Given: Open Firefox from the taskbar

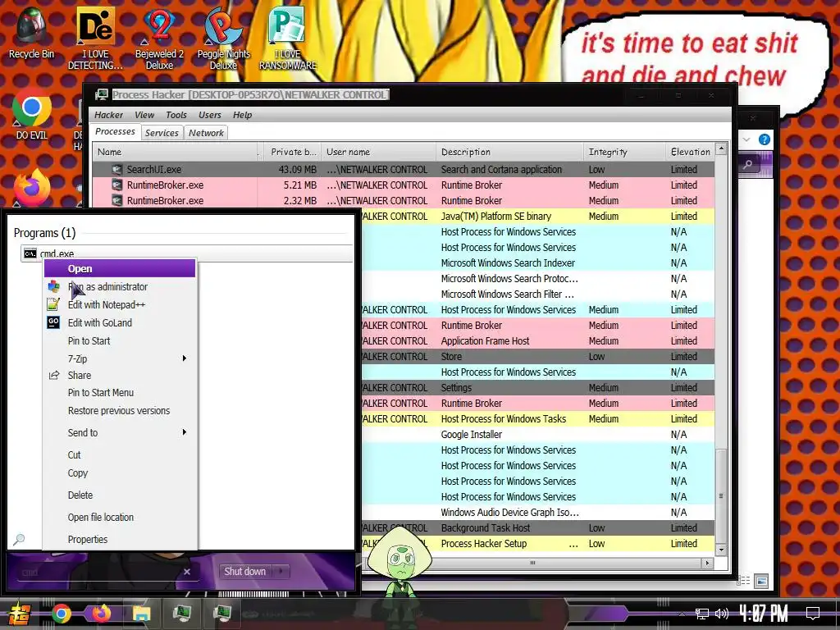Looking at the screenshot, I should click(x=101, y=613).
